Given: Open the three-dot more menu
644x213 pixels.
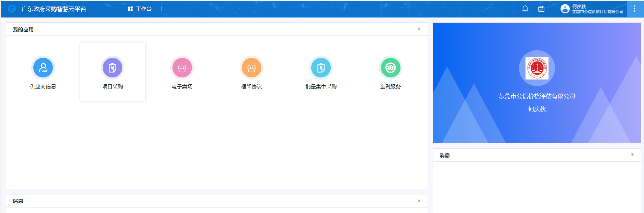Looking at the screenshot, I should pos(634,9).
